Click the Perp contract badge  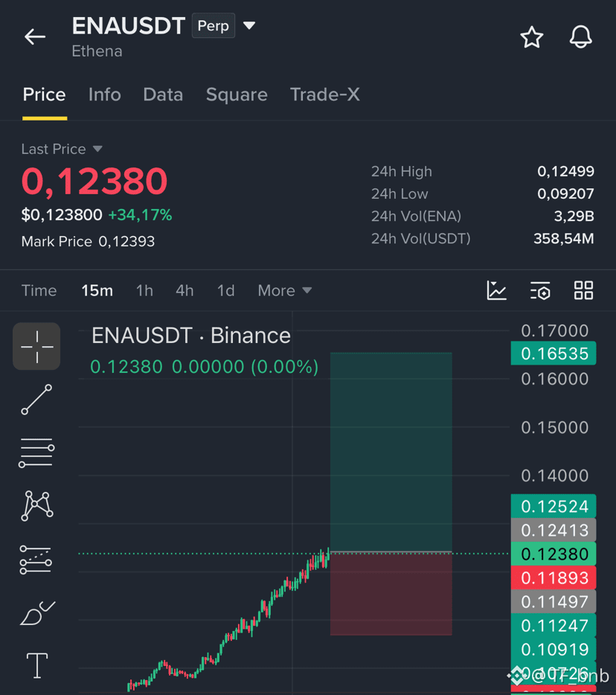tap(214, 26)
